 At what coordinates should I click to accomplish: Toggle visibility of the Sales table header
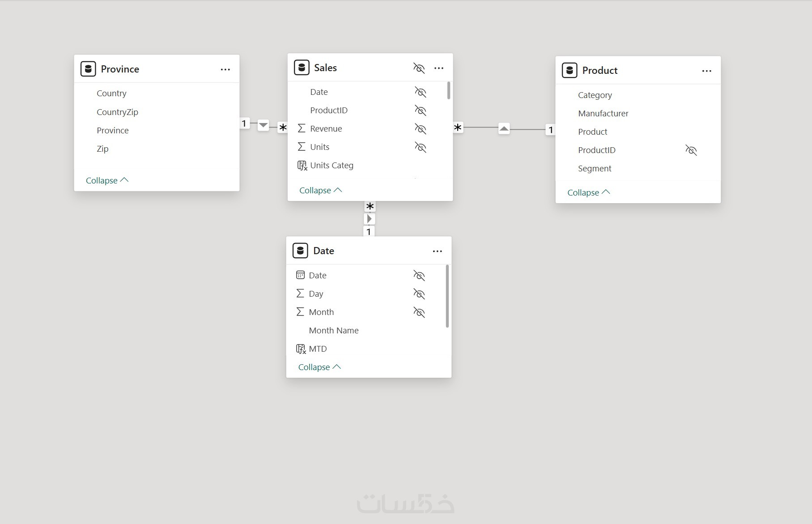pos(419,68)
